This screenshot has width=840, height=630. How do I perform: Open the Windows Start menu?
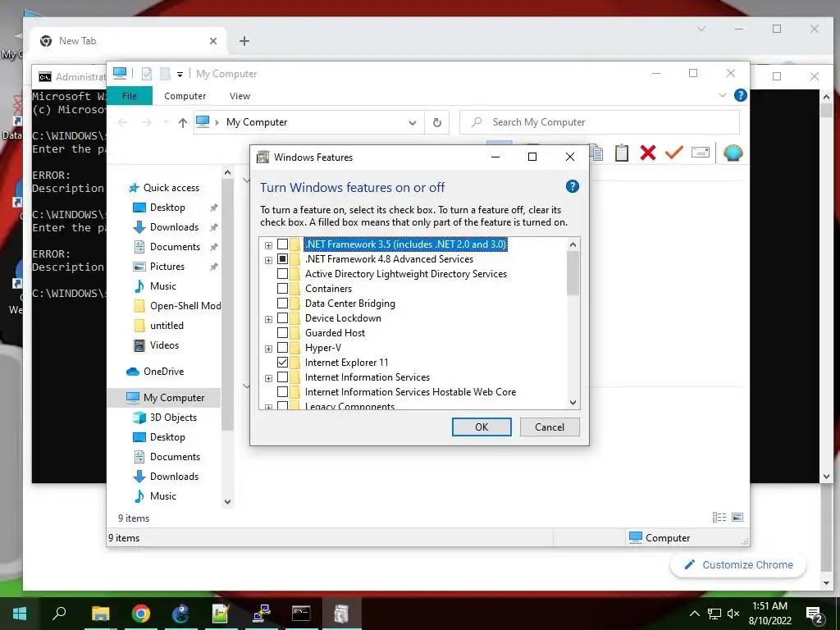(20, 614)
